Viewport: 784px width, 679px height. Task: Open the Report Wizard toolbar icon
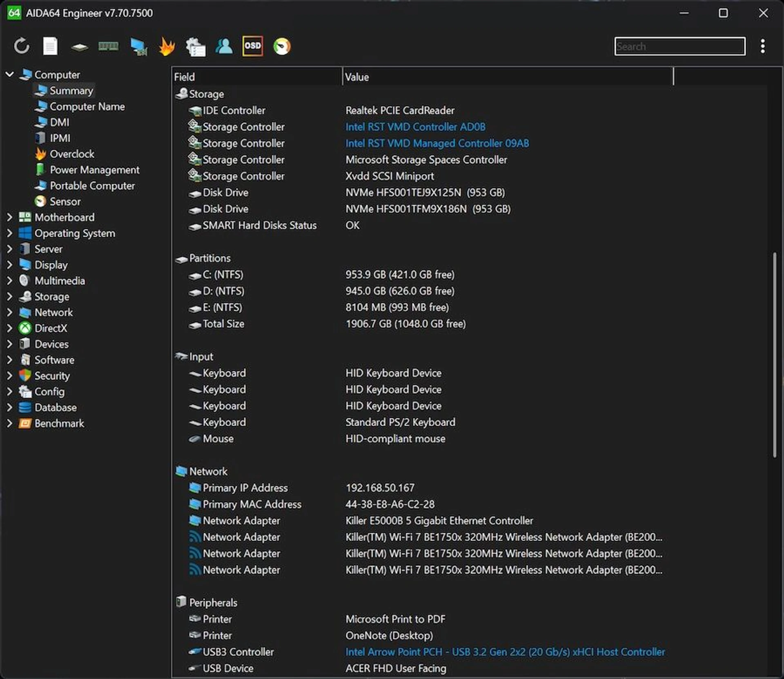[196, 47]
